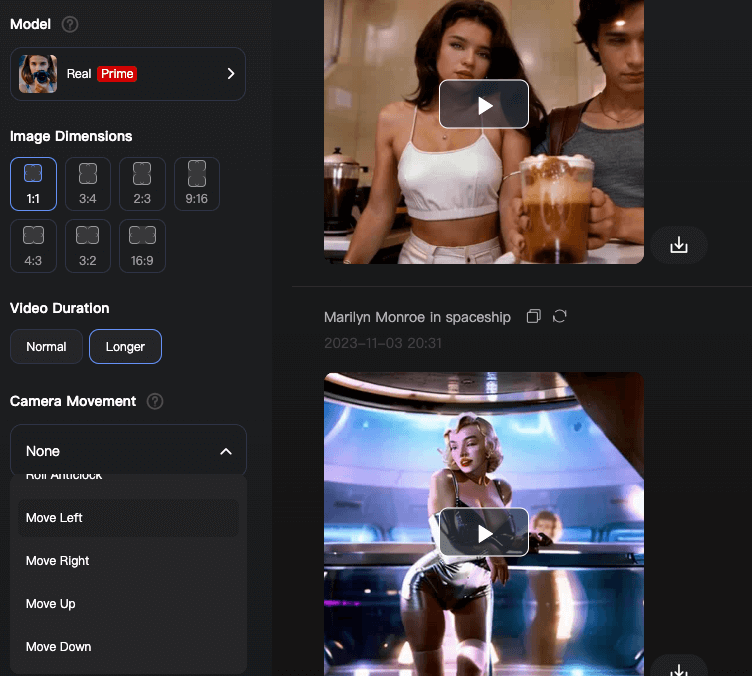
Task: Select Move Down from the list
Action: pos(128,647)
